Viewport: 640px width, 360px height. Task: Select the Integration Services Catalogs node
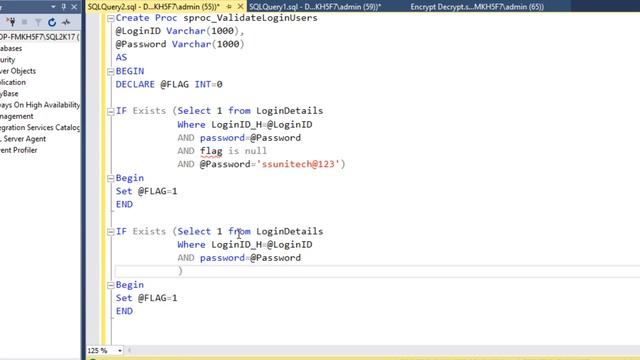tap(40, 127)
